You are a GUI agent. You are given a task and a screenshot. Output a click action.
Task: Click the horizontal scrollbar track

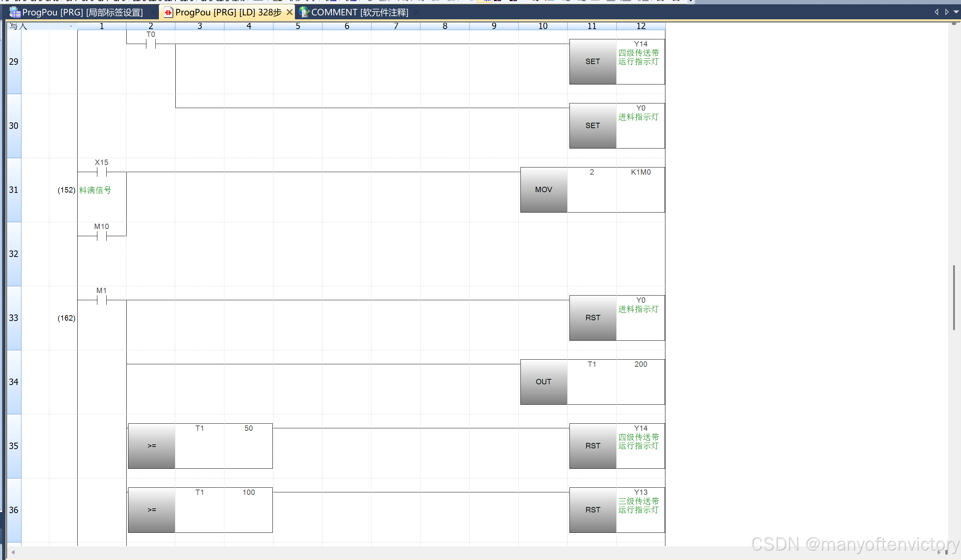[477, 552]
